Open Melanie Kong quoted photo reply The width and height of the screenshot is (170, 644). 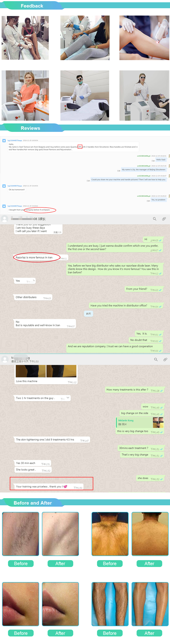coord(140,423)
